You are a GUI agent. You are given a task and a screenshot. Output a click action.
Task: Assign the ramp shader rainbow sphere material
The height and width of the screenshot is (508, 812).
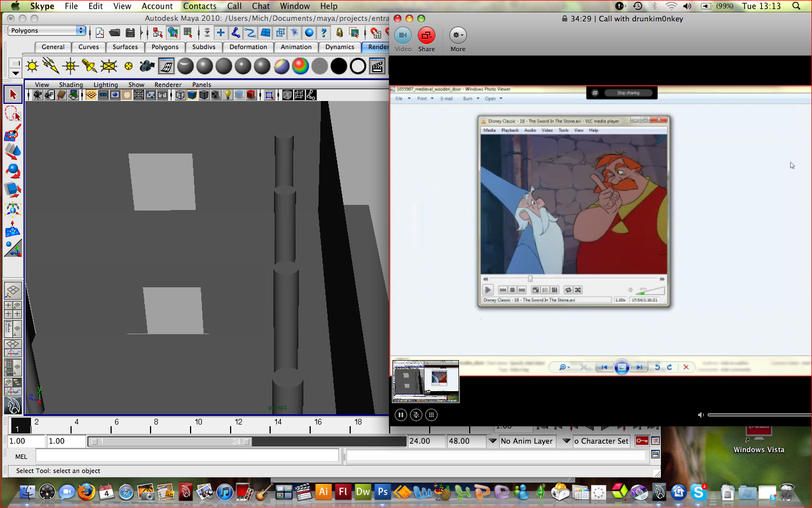[x=301, y=66]
